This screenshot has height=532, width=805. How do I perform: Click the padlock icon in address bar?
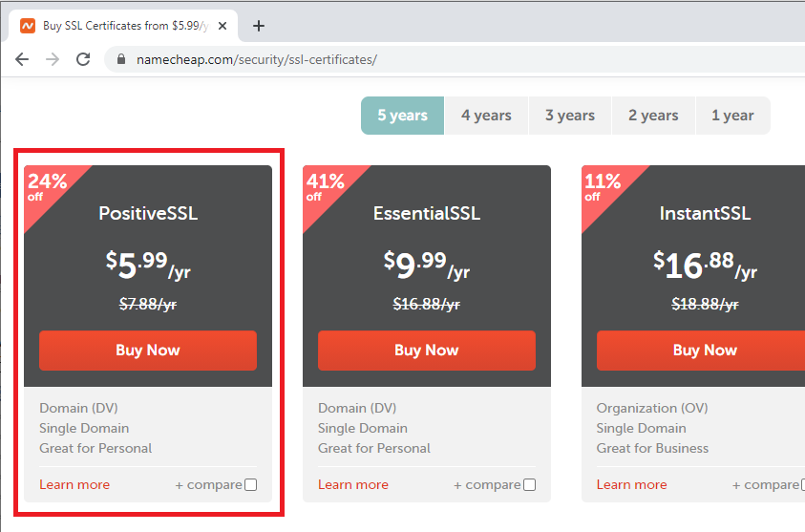coord(120,59)
